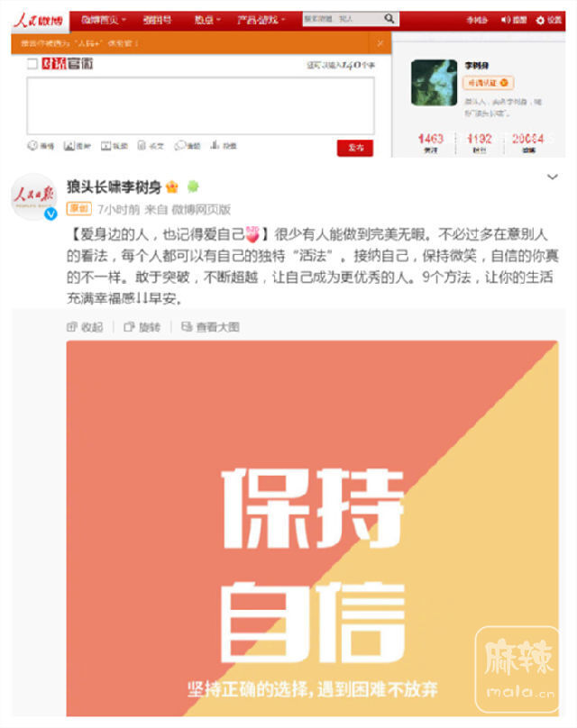Screen dimensions: 577x728
Task: Expand the 微博首页 dropdown menu
Action: (x=104, y=20)
